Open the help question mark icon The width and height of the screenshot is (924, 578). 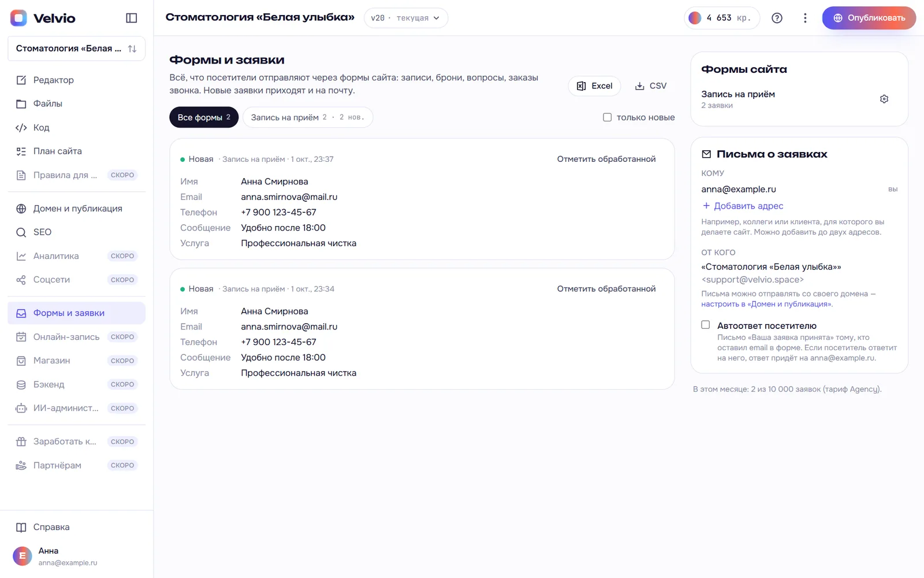(777, 18)
